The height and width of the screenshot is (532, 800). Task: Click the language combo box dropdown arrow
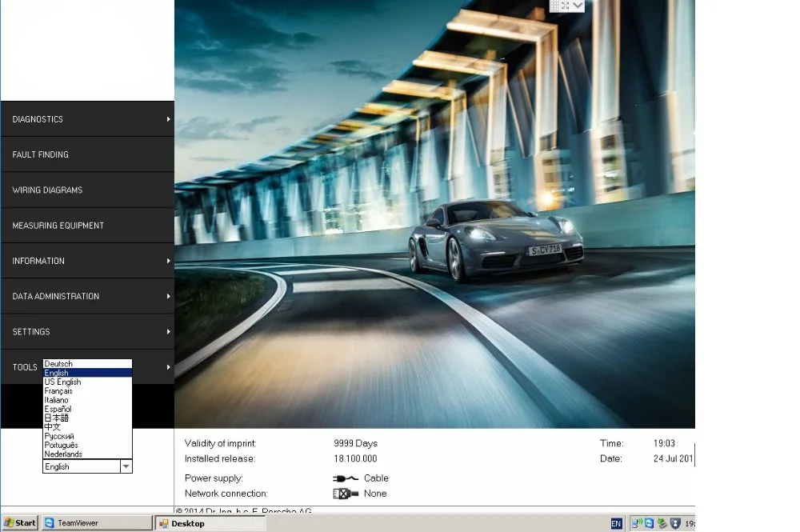(126, 466)
